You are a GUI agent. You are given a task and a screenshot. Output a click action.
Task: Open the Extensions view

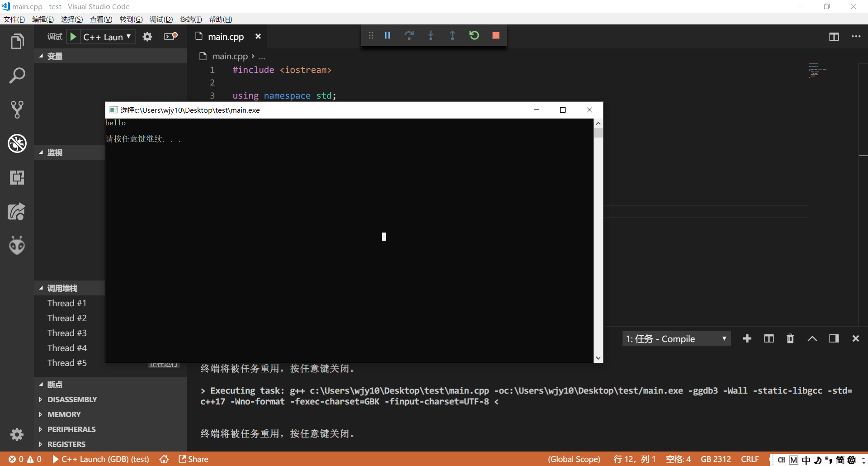[17, 177]
